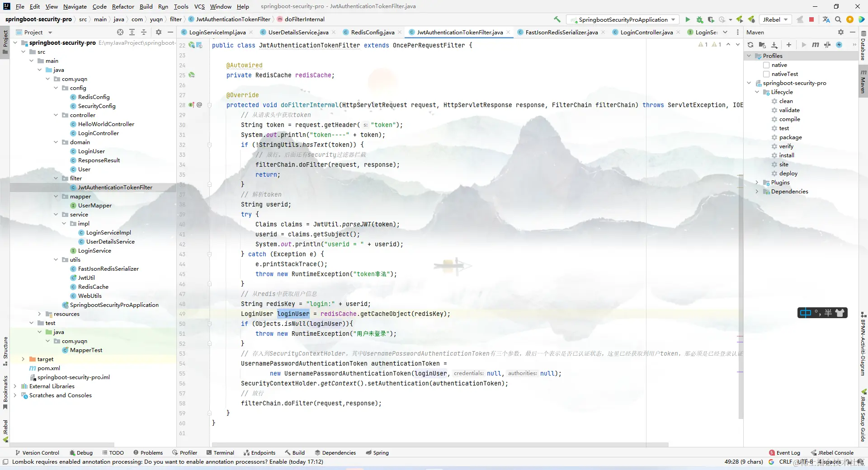Open the SpringbootSecurityProApplication run configuration dropdown
Viewport: 868px width, 470px height.
[x=623, y=19]
